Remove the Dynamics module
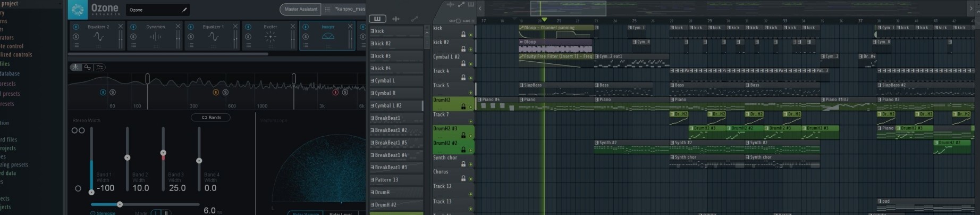Screen dimensions: 980x215 (178, 26)
